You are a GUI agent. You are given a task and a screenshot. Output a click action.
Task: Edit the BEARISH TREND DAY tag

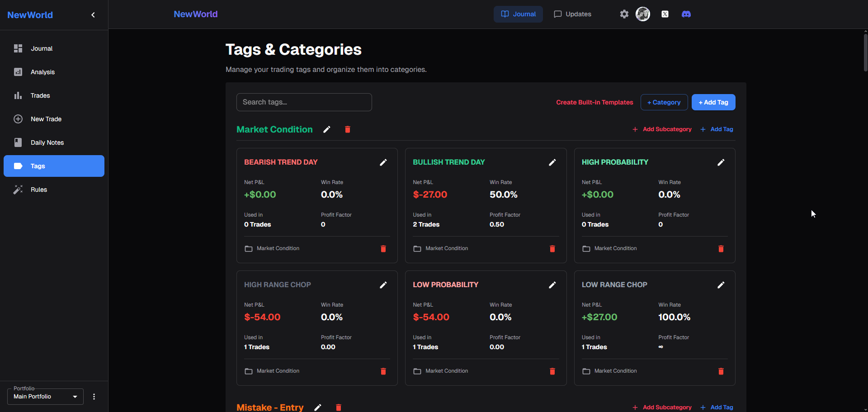383,162
